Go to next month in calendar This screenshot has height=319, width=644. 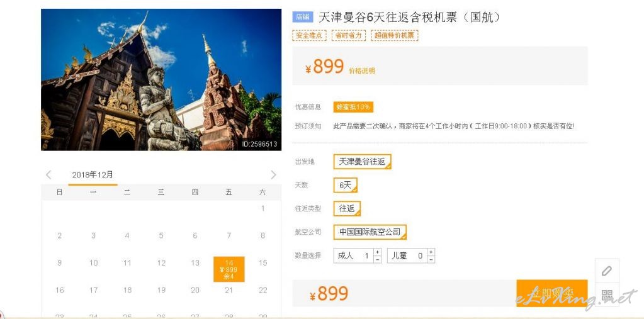click(273, 175)
